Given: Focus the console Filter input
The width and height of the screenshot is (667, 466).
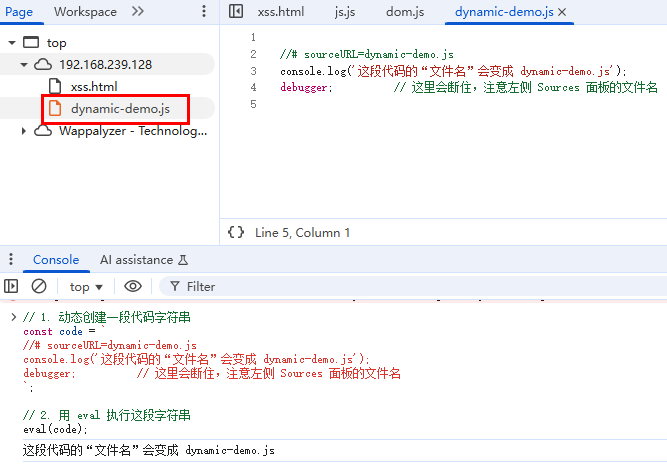Looking at the screenshot, I should click(413, 286).
